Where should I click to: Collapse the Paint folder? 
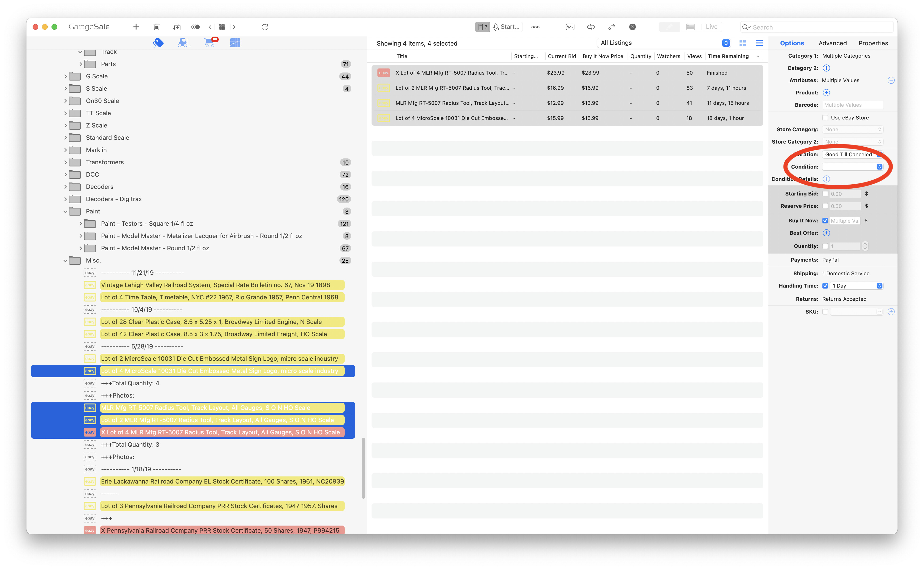tap(65, 212)
